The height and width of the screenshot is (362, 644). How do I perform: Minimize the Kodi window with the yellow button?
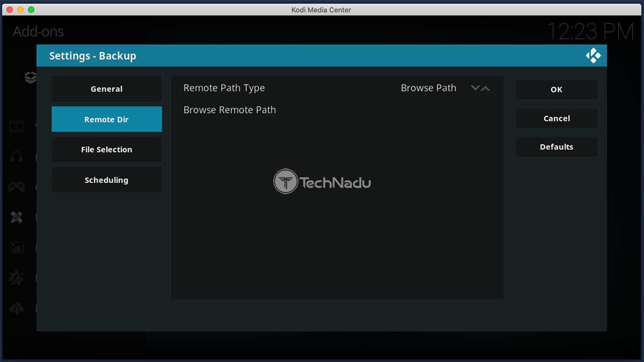(x=20, y=10)
